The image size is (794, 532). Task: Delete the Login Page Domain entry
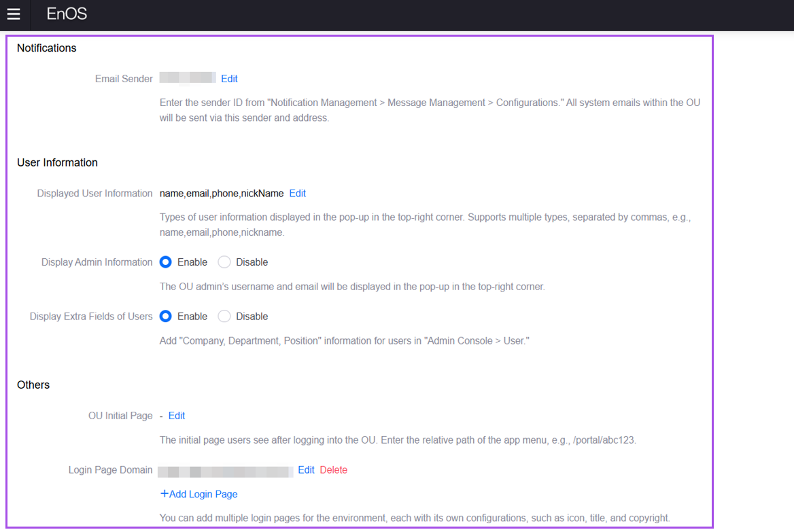click(x=333, y=470)
